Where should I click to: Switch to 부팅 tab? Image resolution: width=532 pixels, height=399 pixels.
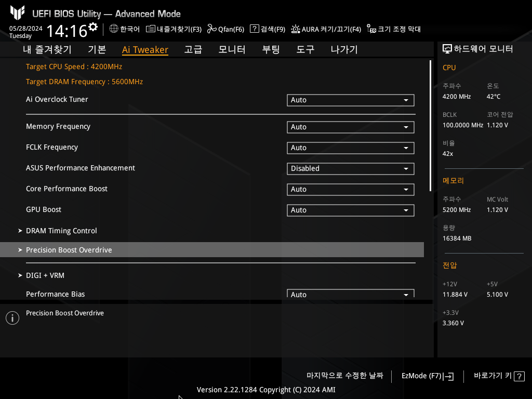point(271,49)
